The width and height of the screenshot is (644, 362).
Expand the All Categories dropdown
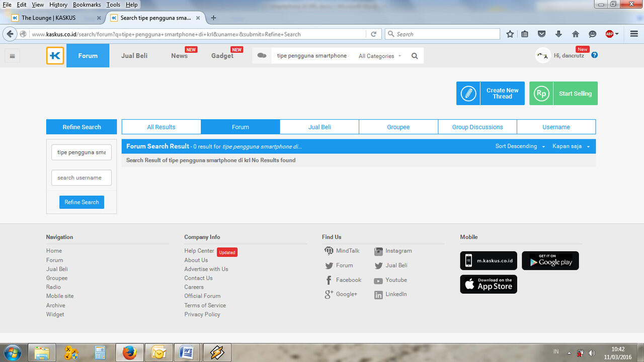tap(380, 56)
